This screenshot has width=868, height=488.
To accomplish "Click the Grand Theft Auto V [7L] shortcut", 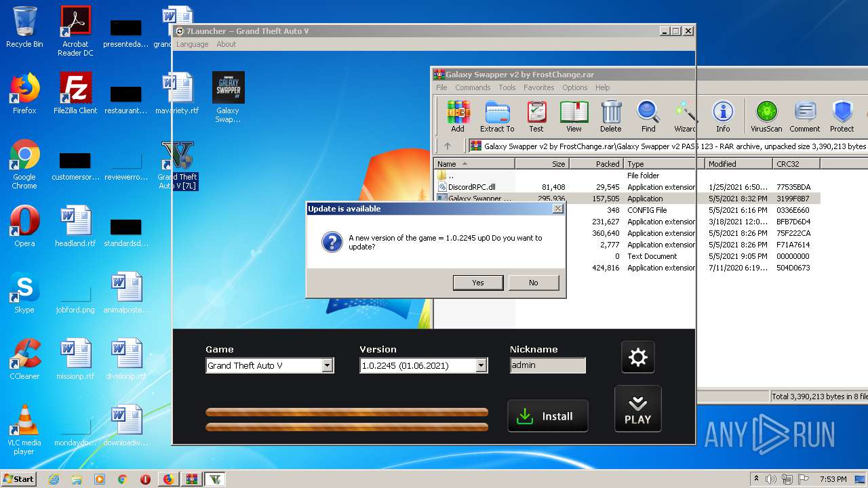I will click(177, 165).
